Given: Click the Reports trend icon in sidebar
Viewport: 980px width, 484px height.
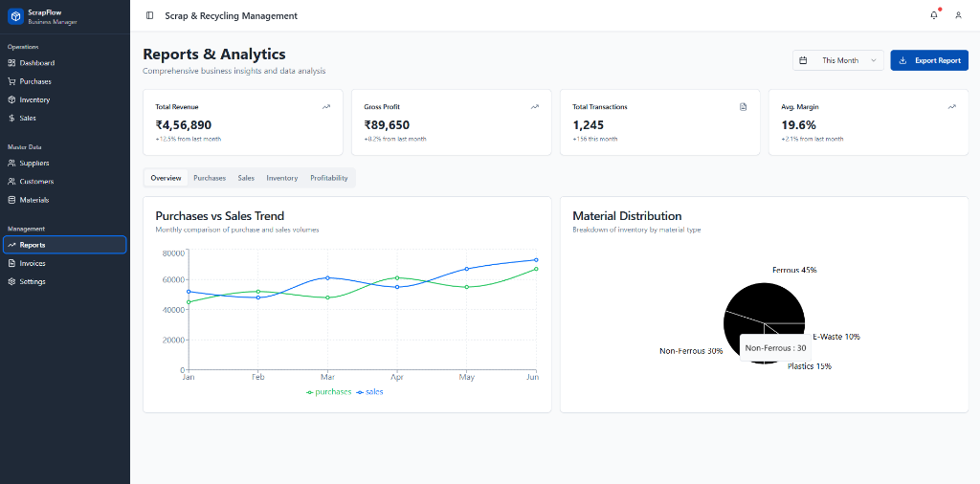Looking at the screenshot, I should coord(11,245).
